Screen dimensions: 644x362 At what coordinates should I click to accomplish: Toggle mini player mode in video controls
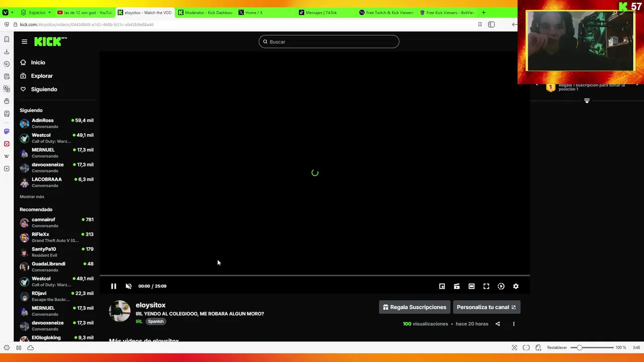tap(442, 286)
